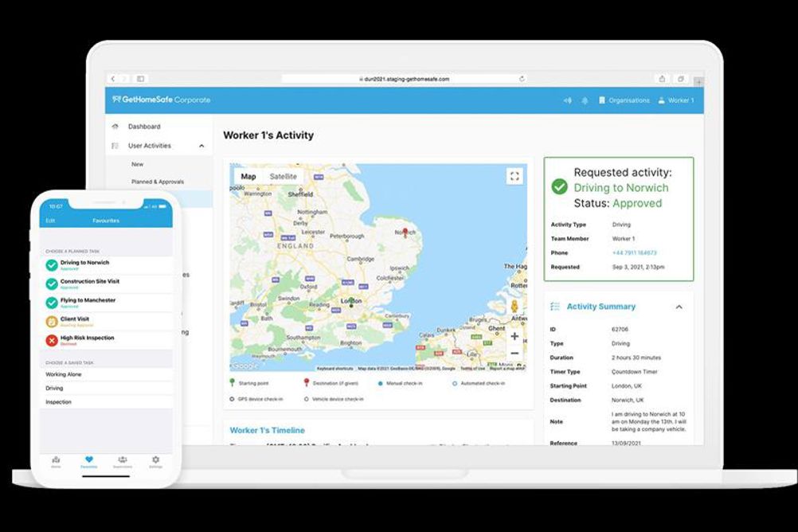Click the Activity Summary list icon
This screenshot has height=532, width=798.
click(555, 307)
